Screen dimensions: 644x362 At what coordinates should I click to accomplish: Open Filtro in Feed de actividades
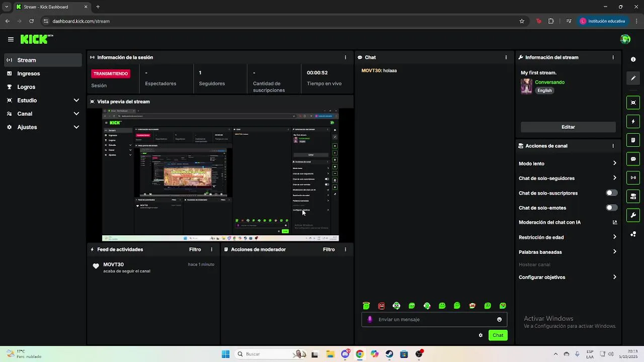(195, 249)
